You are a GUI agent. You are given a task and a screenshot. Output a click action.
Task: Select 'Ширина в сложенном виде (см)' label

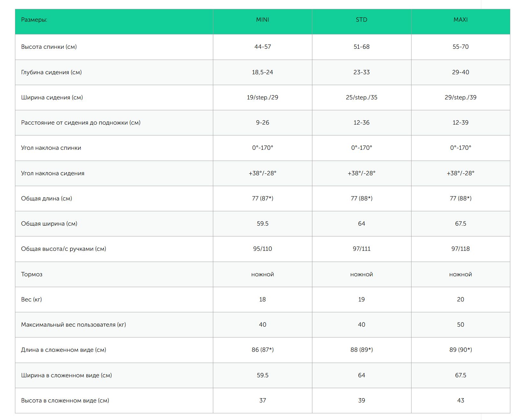point(66,375)
